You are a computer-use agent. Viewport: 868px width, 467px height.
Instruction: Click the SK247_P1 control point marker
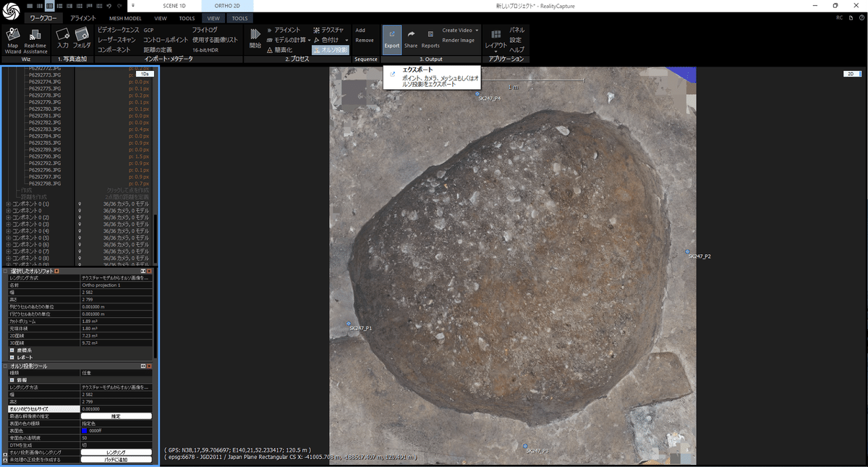click(349, 324)
